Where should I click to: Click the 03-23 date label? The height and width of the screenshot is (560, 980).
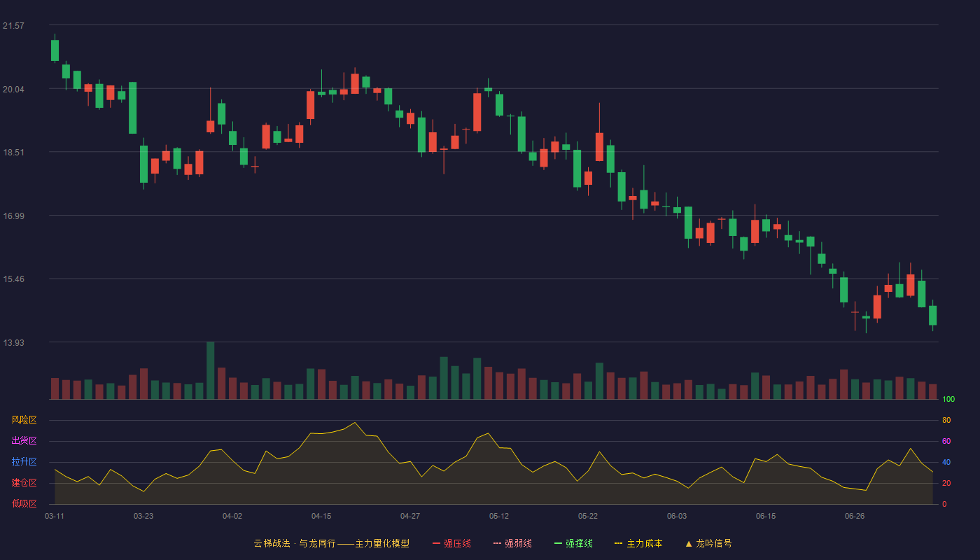[x=143, y=516]
